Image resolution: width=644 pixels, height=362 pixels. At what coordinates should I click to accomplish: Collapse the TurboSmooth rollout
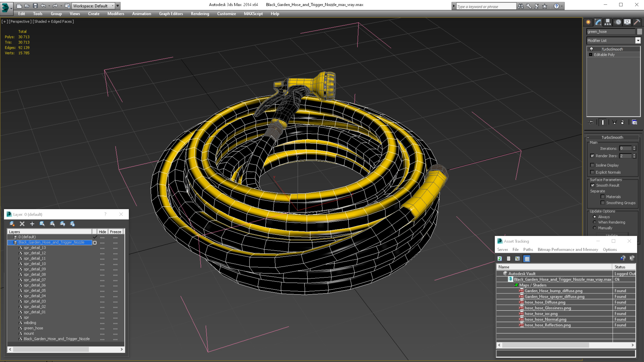click(588, 137)
